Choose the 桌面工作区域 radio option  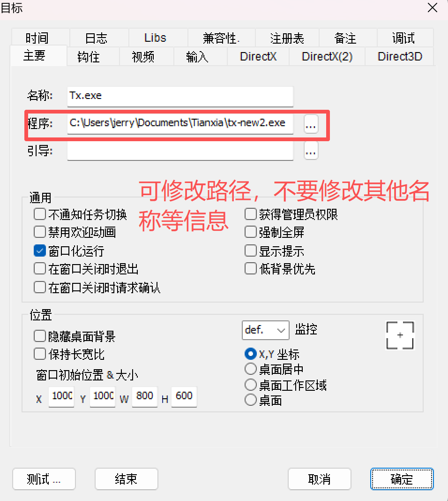point(251,385)
